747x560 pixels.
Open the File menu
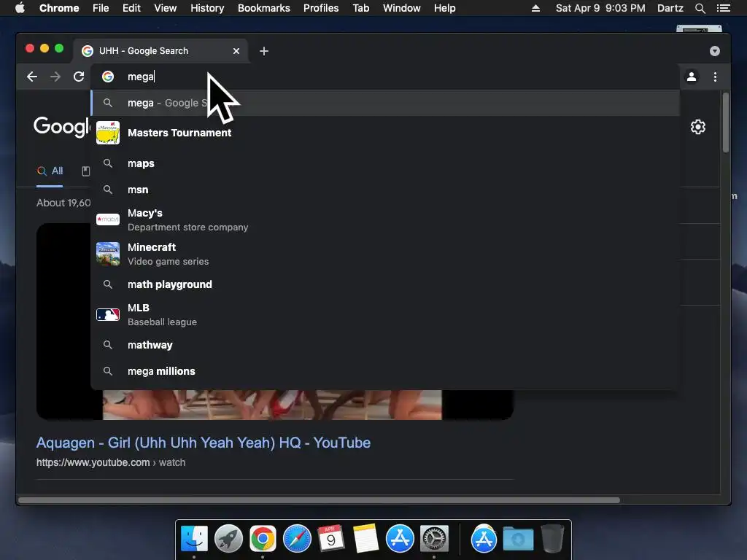101,8
